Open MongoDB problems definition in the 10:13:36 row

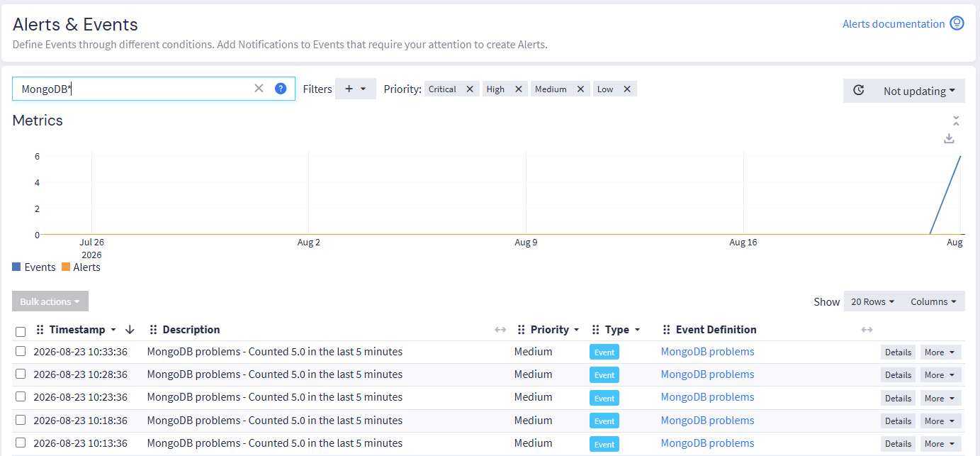[707, 443]
